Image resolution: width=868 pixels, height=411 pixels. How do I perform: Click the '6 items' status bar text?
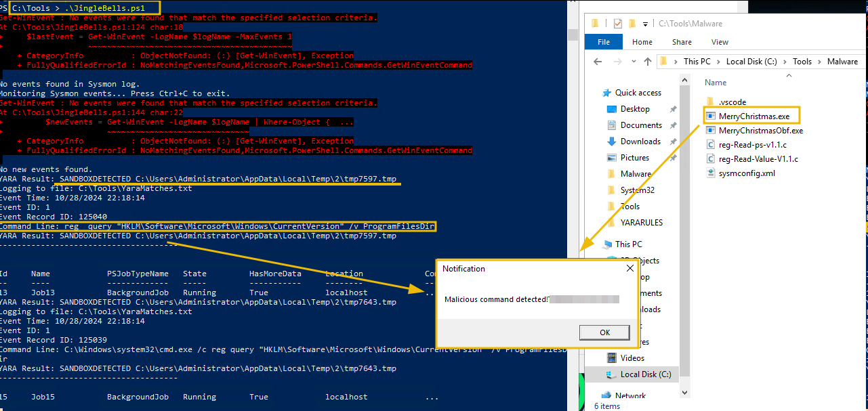point(606,406)
